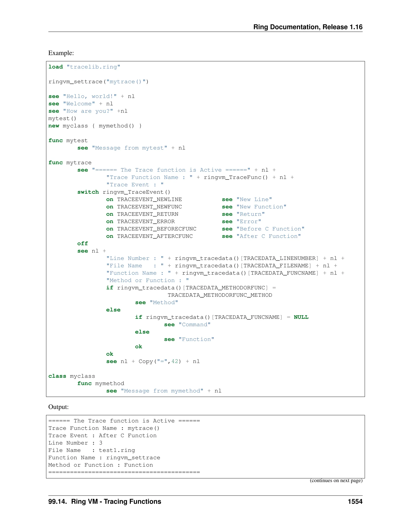This screenshot has height=532, width=411.
Task: Click the ringvm_settrace("mytrace()") line
Action: 98,82
